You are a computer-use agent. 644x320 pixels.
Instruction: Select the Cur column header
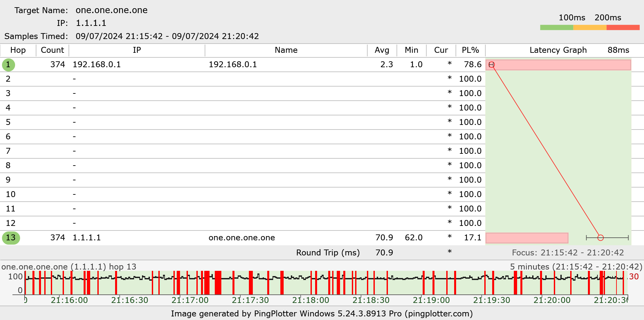(x=441, y=50)
